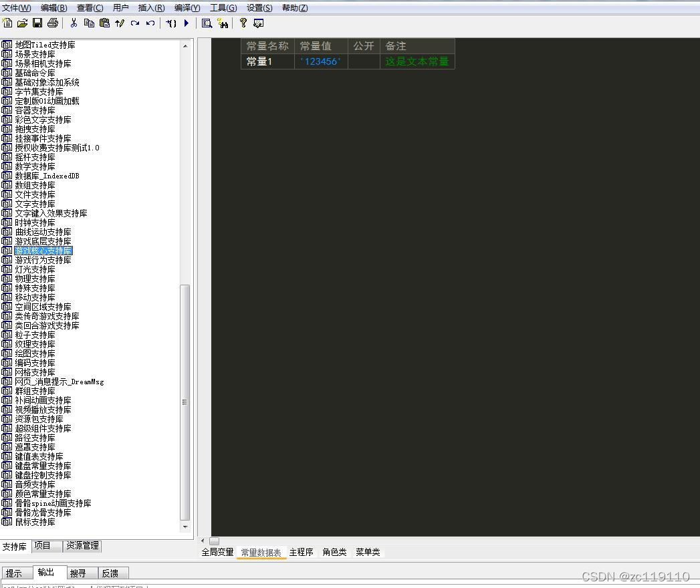Click the book icon beside 地图Tiled支持库
This screenshot has width=700, height=588.
click(7, 45)
